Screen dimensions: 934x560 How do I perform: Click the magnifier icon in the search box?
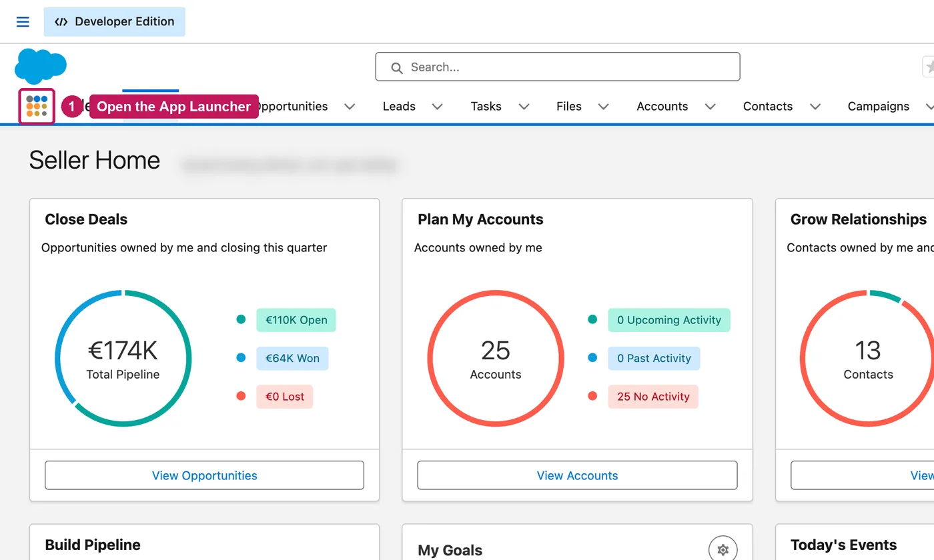click(x=397, y=67)
